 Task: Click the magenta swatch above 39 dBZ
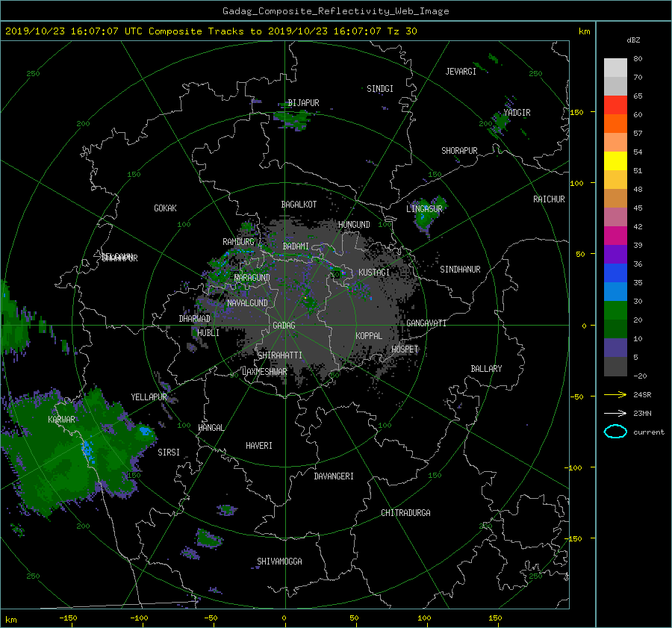coord(615,235)
